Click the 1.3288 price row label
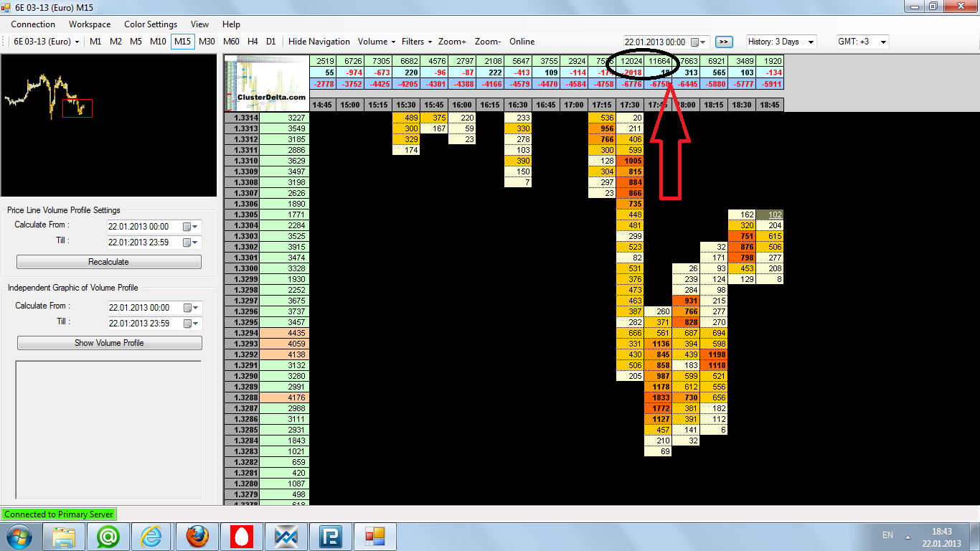980x551 pixels. [x=242, y=397]
